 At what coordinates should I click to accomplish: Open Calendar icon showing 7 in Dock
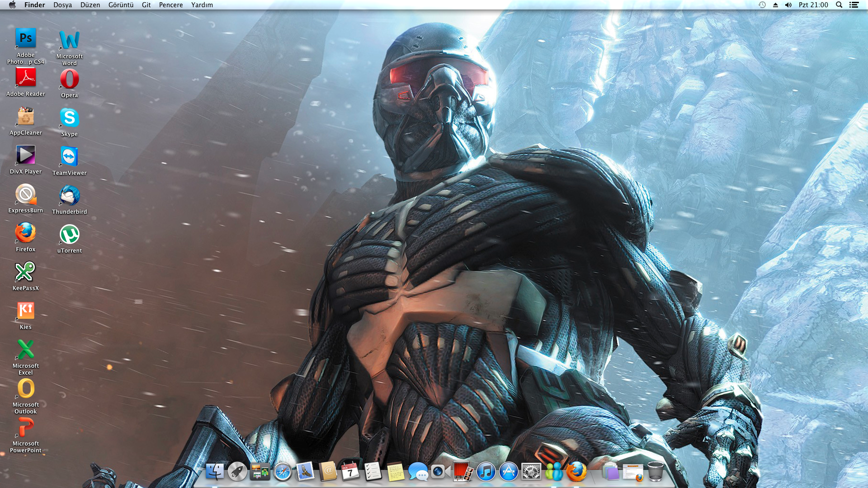pos(350,472)
